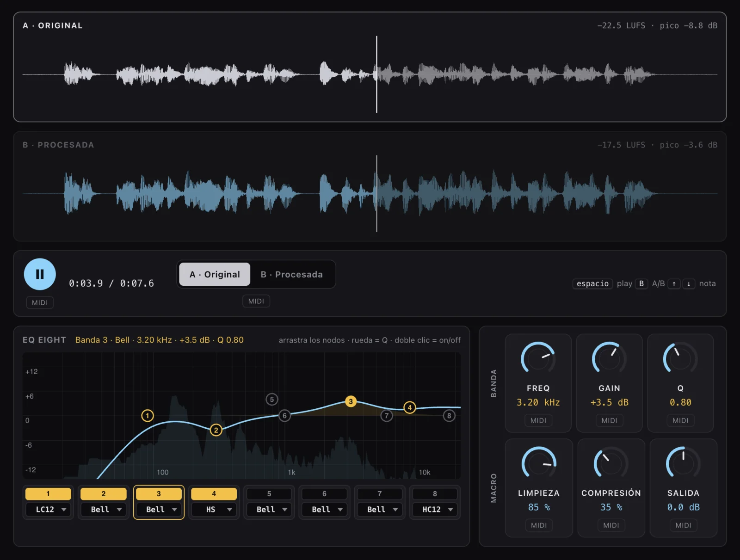
Task: Click the inactive EQ node 5
Action: (x=272, y=399)
